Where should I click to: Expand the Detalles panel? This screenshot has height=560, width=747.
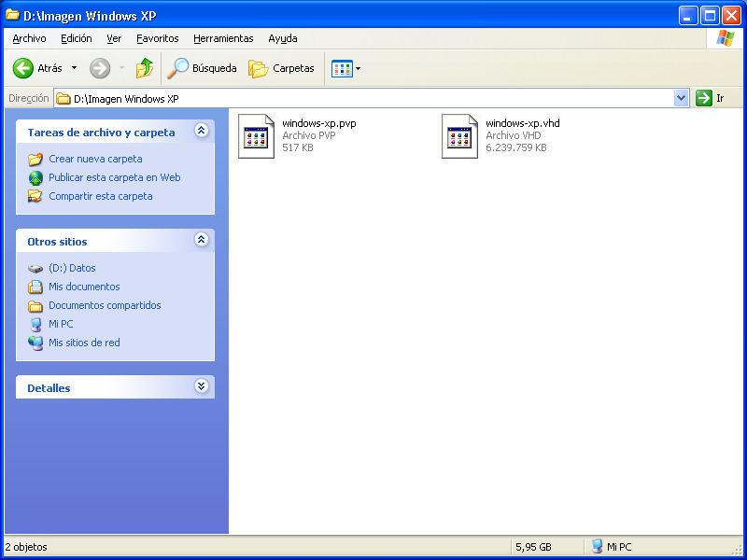(x=201, y=386)
